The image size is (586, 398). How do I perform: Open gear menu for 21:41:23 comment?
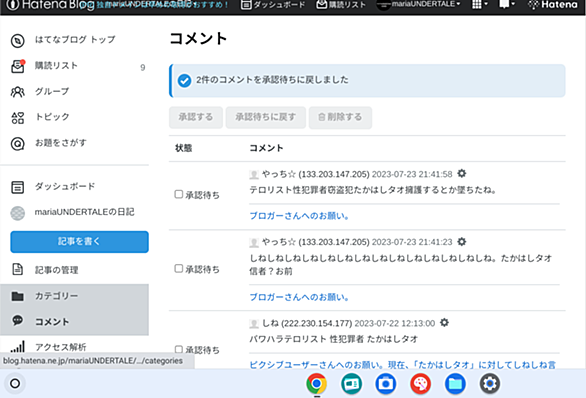click(462, 241)
